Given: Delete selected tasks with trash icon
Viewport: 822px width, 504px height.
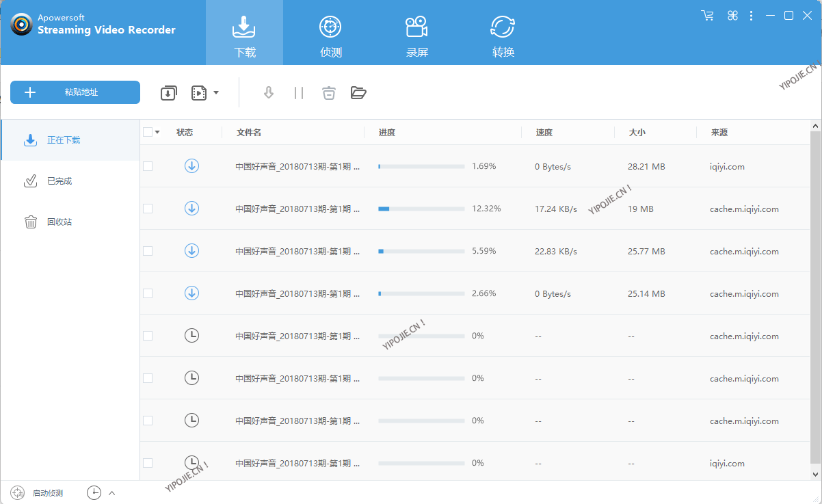Looking at the screenshot, I should (x=328, y=92).
